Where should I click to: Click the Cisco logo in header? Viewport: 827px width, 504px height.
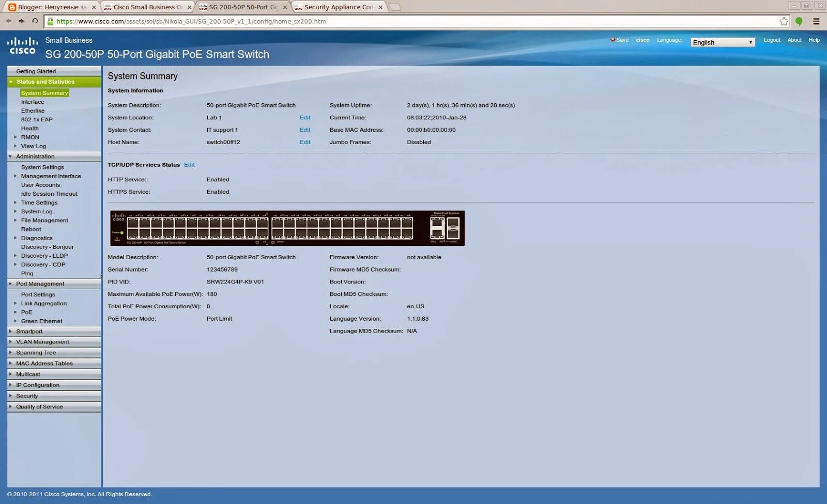[x=23, y=46]
